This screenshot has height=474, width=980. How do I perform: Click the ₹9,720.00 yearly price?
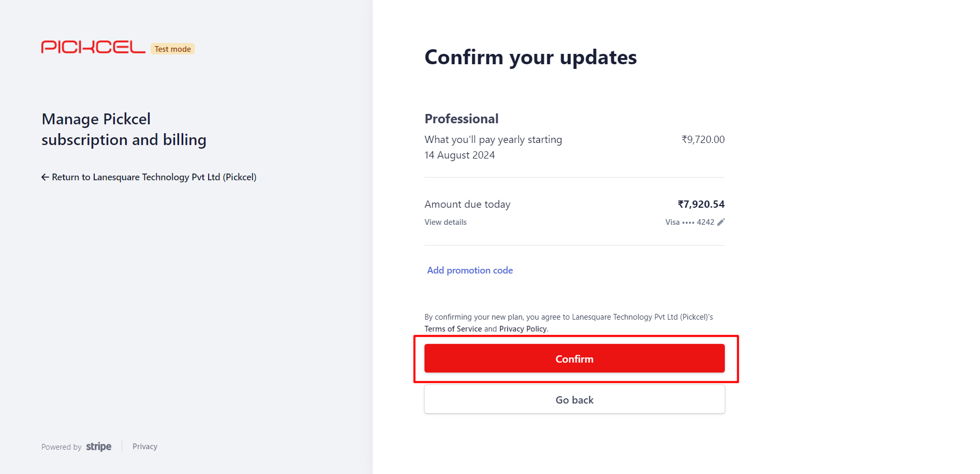pos(703,139)
